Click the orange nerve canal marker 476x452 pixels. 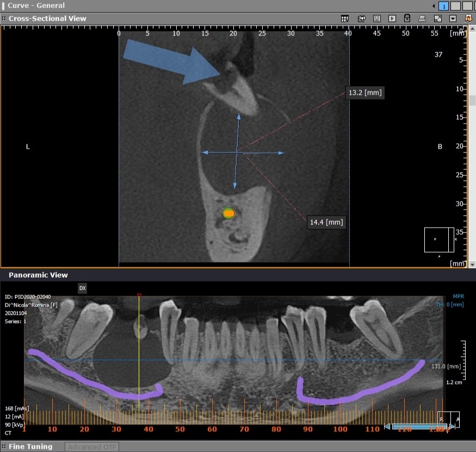228,213
